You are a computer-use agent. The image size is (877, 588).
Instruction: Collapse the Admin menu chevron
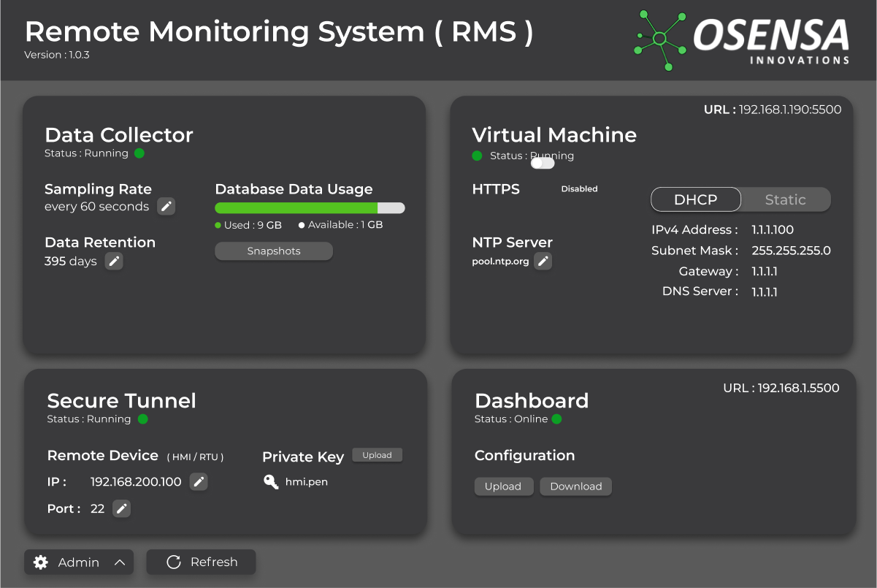tap(119, 562)
